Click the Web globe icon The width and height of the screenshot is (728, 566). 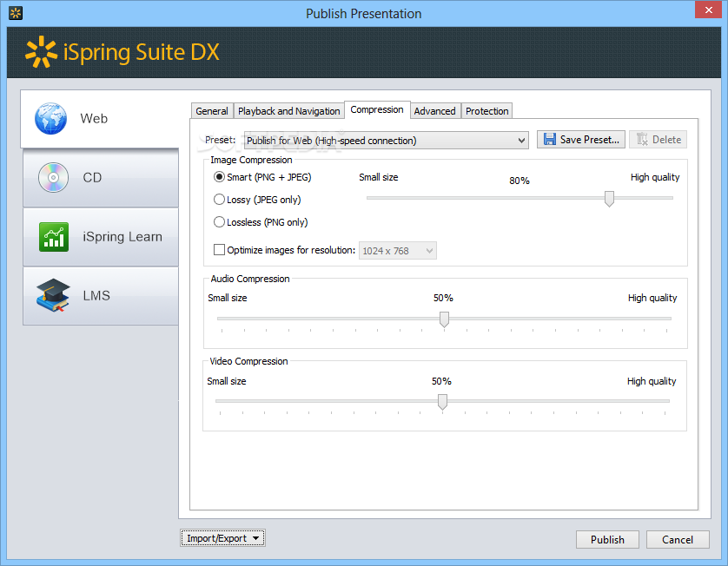tap(50, 118)
